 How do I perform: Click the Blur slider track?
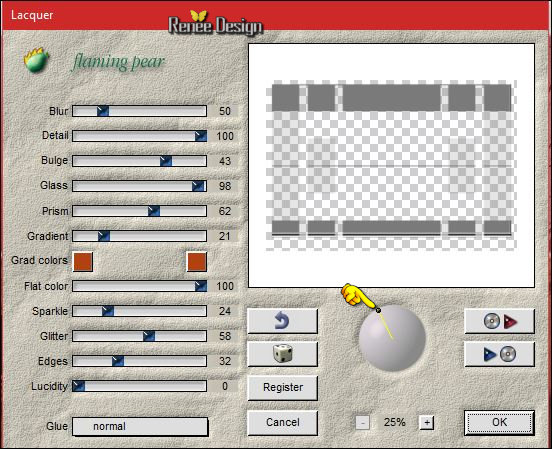pyautogui.click(x=139, y=111)
